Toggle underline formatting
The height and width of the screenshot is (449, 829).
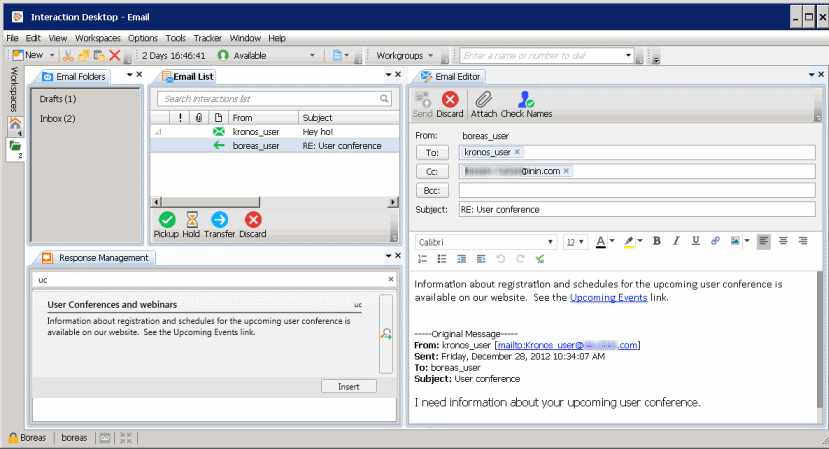pyautogui.click(x=695, y=241)
